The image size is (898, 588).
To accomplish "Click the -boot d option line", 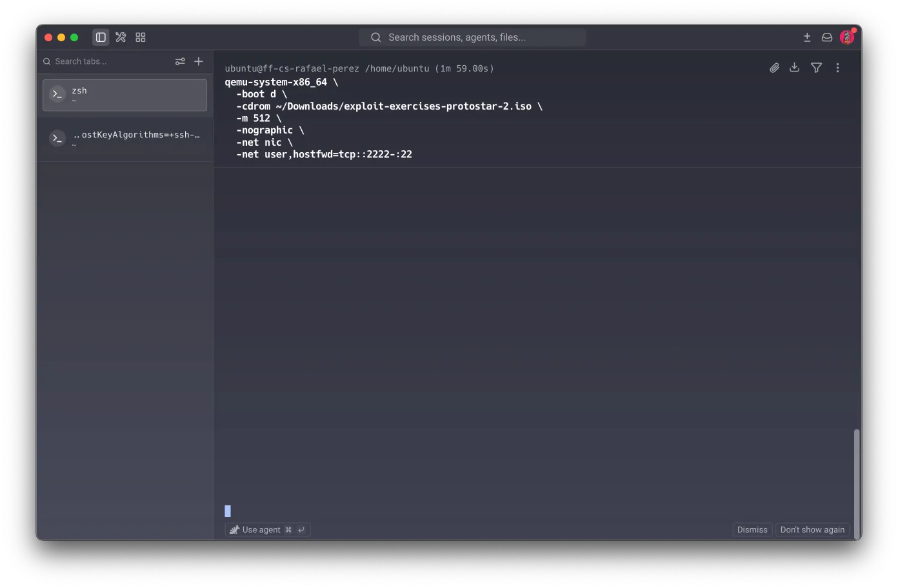I will tap(261, 94).
